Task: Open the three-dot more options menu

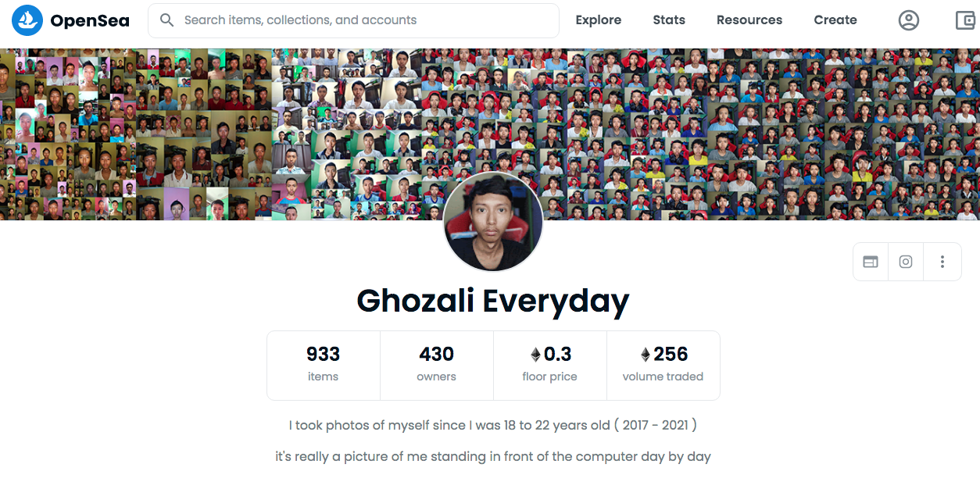Action: click(x=942, y=262)
